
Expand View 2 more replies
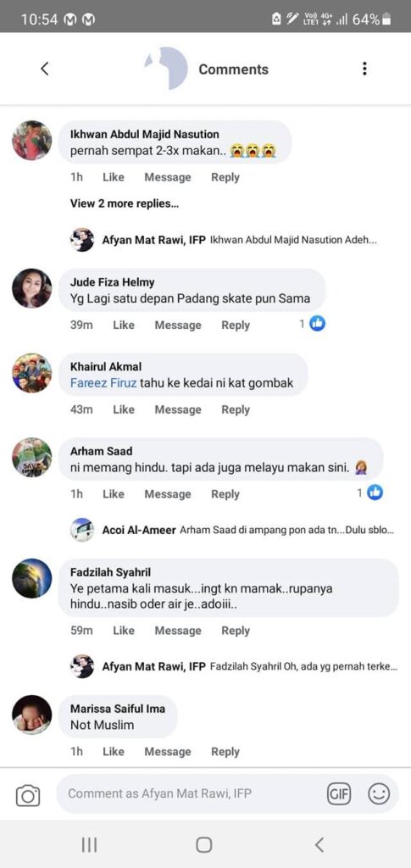[125, 203]
